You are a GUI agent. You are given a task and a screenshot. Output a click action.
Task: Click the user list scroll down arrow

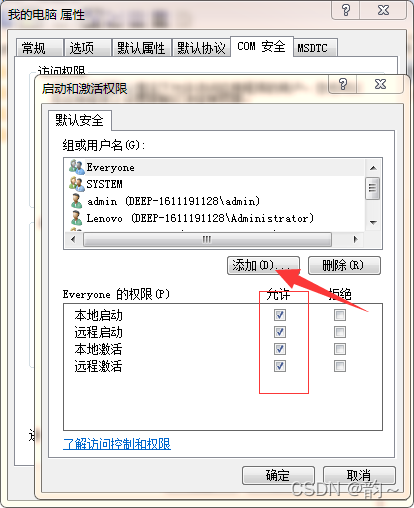(373, 222)
